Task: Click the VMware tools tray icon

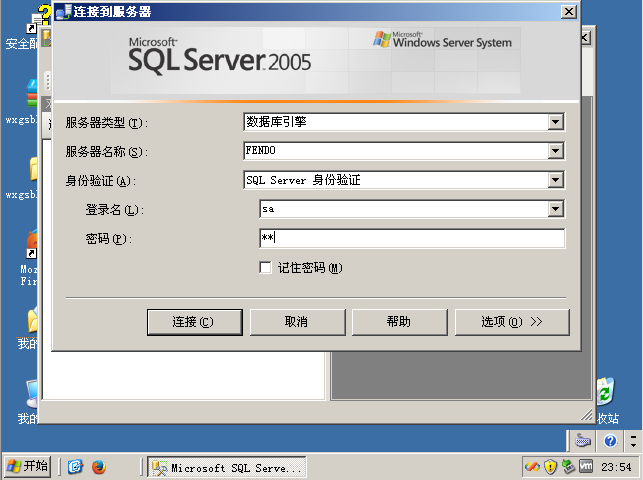Action: pos(586,466)
